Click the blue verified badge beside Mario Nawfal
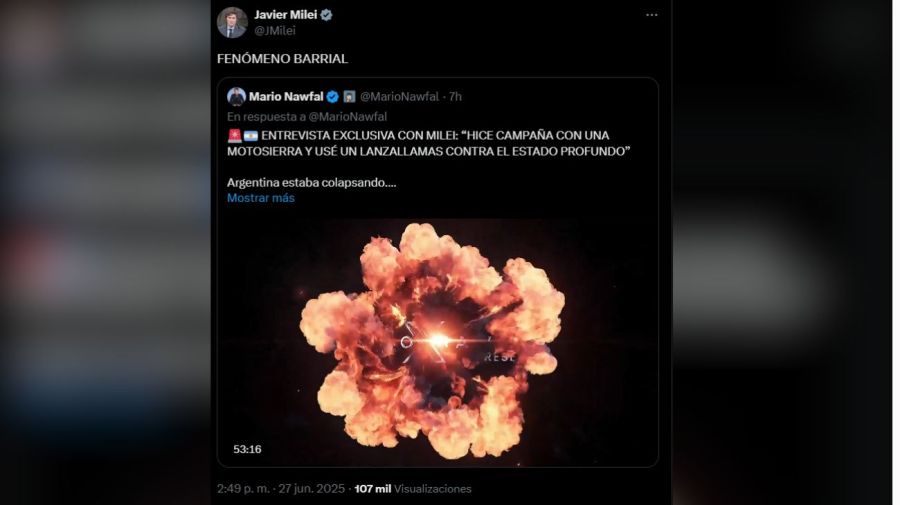Image resolution: width=900 pixels, height=505 pixels. pyautogui.click(x=332, y=97)
